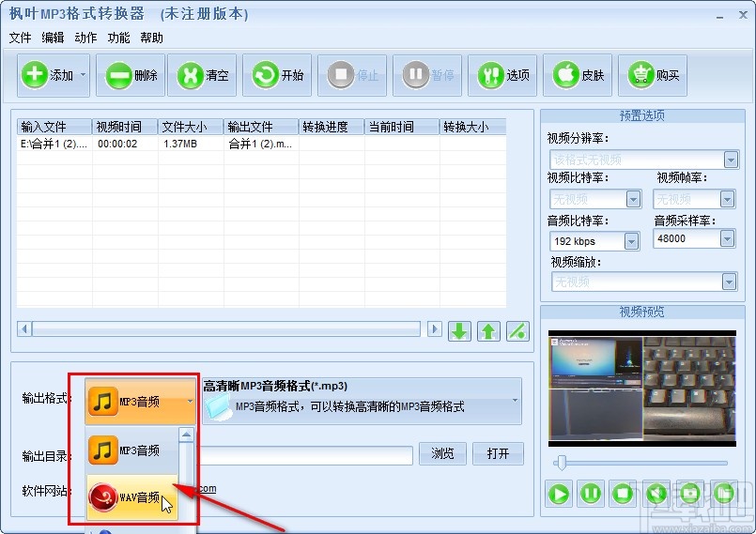
Task: Open the snapshot folder button in preview
Action: (724, 494)
